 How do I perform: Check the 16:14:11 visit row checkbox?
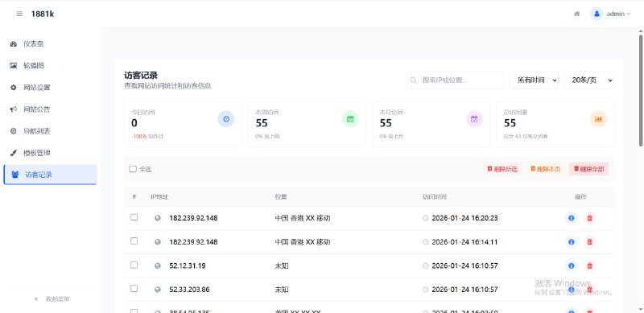tap(134, 241)
